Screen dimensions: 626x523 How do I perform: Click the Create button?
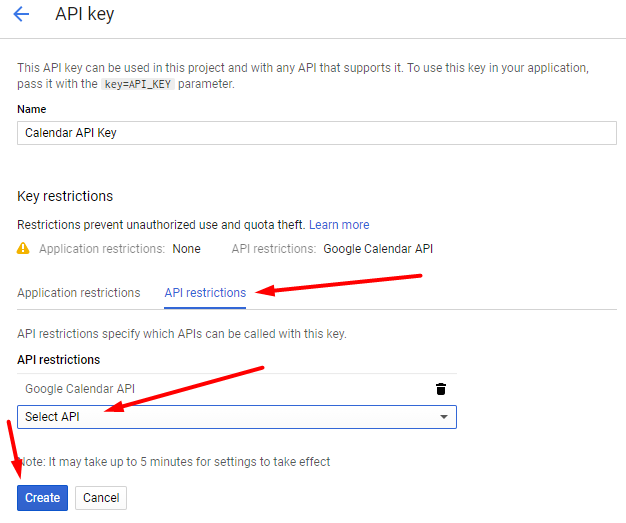(x=42, y=497)
